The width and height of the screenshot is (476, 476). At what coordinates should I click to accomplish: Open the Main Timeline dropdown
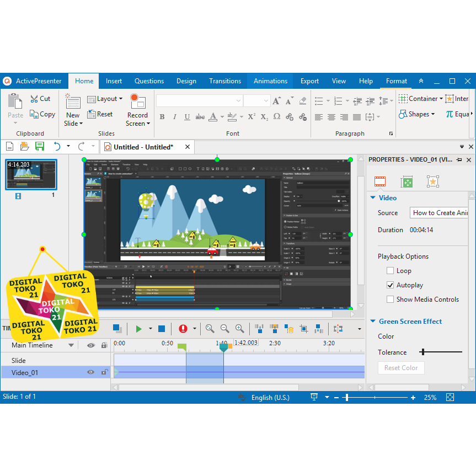pyautogui.click(x=71, y=345)
